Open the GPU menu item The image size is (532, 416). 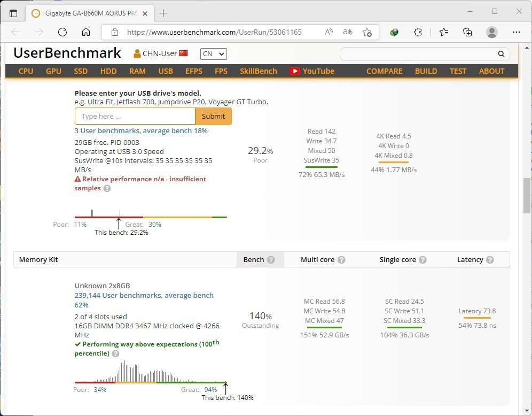53,71
